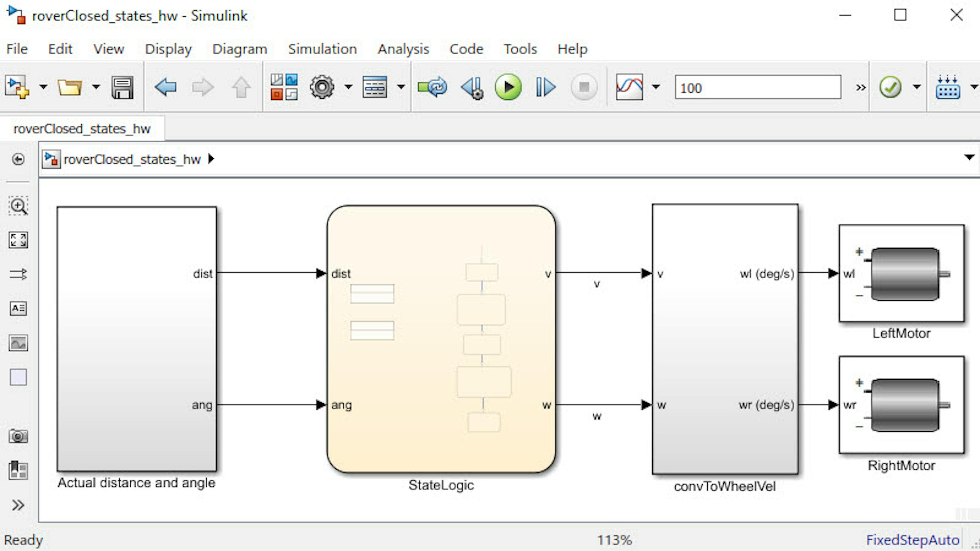Click the Step Back configure icon
The image size is (980, 551).
[x=472, y=88]
